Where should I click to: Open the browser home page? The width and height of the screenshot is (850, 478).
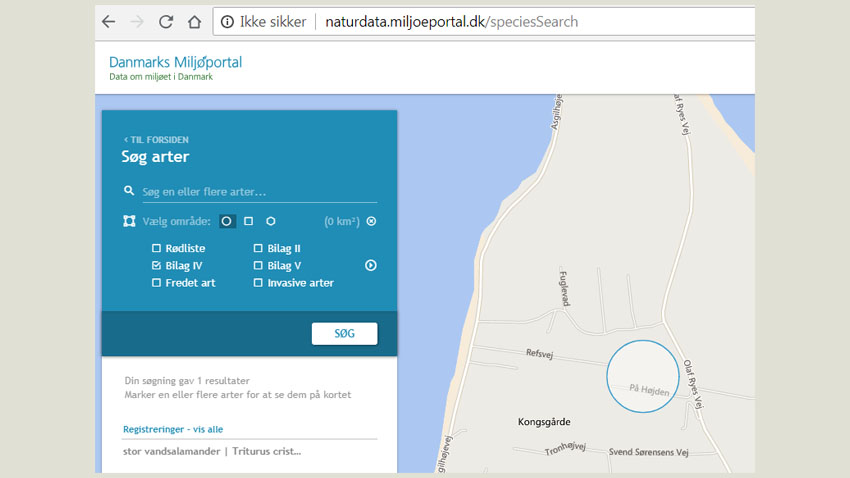(x=194, y=22)
